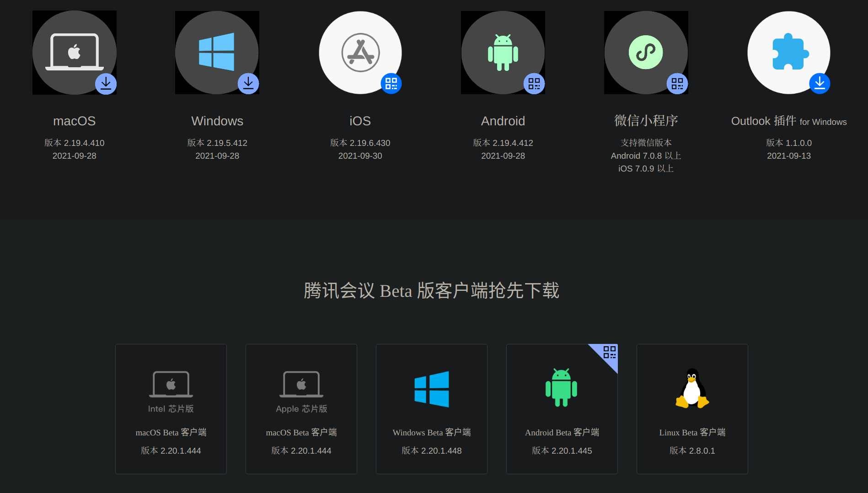Click the Linux Beta 版本 2.8.0.1 card

click(x=691, y=408)
